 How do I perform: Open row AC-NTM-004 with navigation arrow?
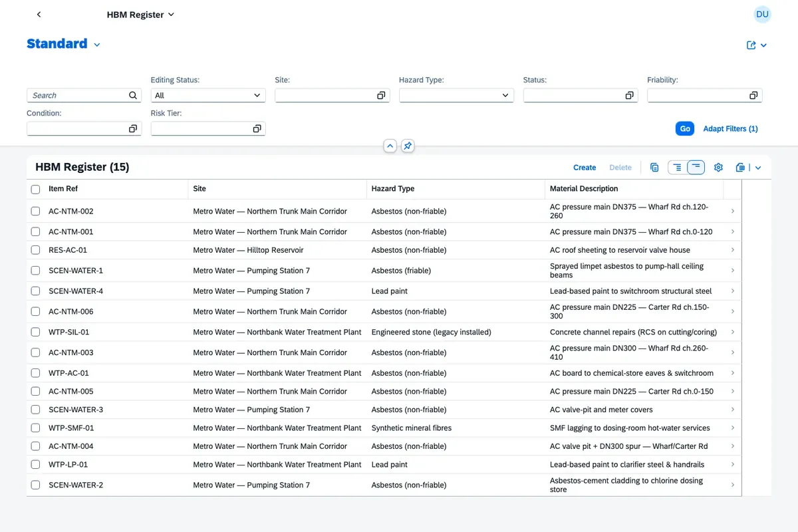click(732, 446)
